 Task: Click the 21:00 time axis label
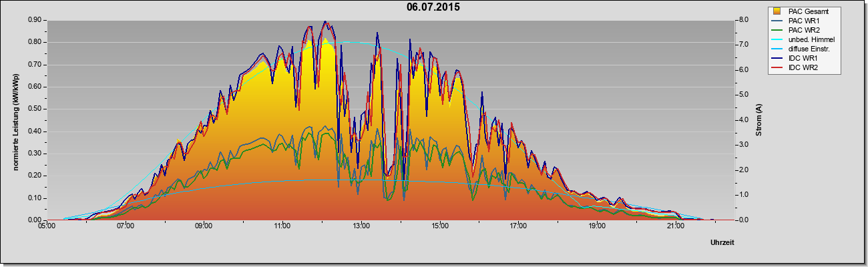[x=676, y=227]
